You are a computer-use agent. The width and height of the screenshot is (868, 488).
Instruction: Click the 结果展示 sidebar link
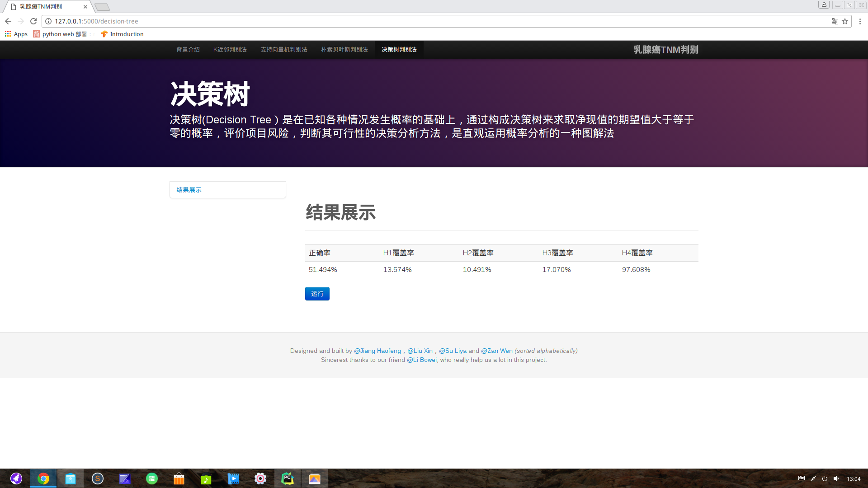pyautogui.click(x=189, y=190)
